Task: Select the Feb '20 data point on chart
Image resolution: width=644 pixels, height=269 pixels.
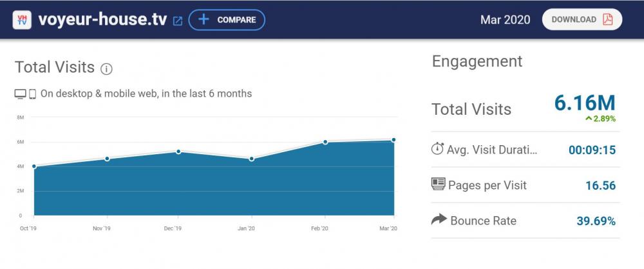Action: pyautogui.click(x=325, y=142)
